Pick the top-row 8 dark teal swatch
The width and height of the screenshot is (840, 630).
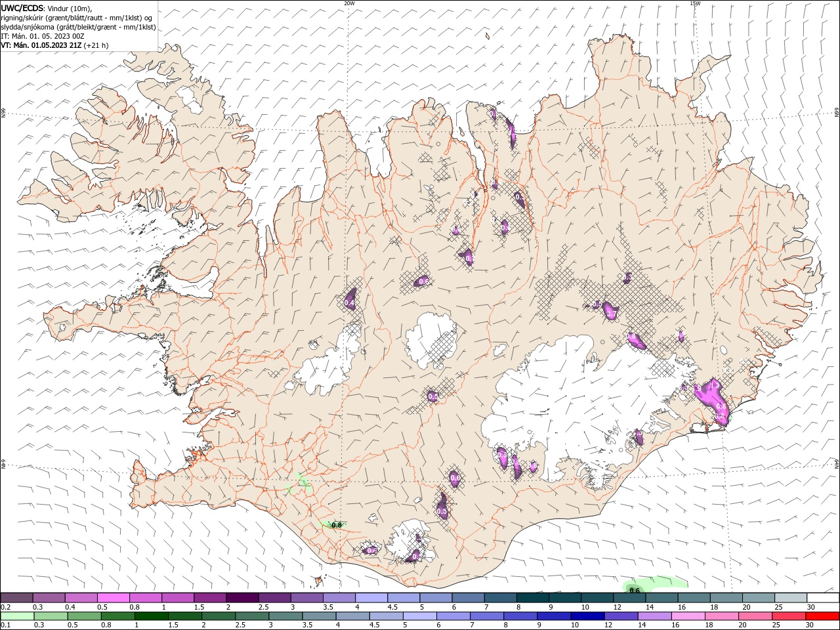[x=533, y=597]
